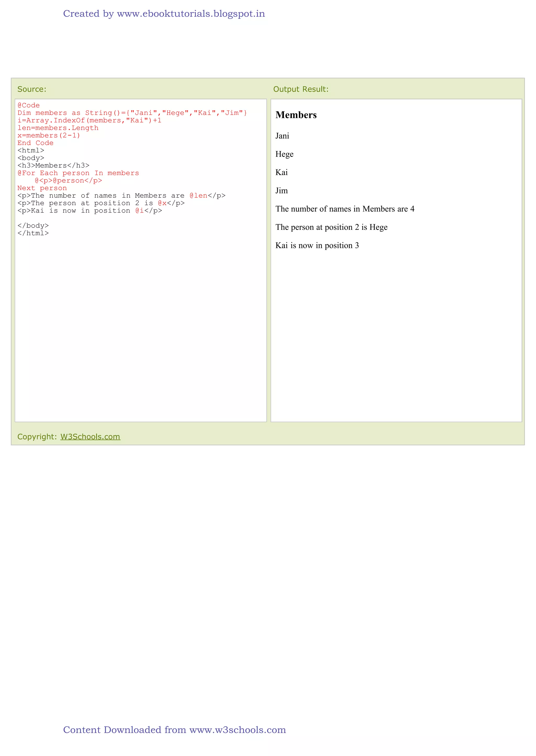Click 'The number of names in Members are 4'
This screenshot has height=756, width=536.
[x=345, y=209]
